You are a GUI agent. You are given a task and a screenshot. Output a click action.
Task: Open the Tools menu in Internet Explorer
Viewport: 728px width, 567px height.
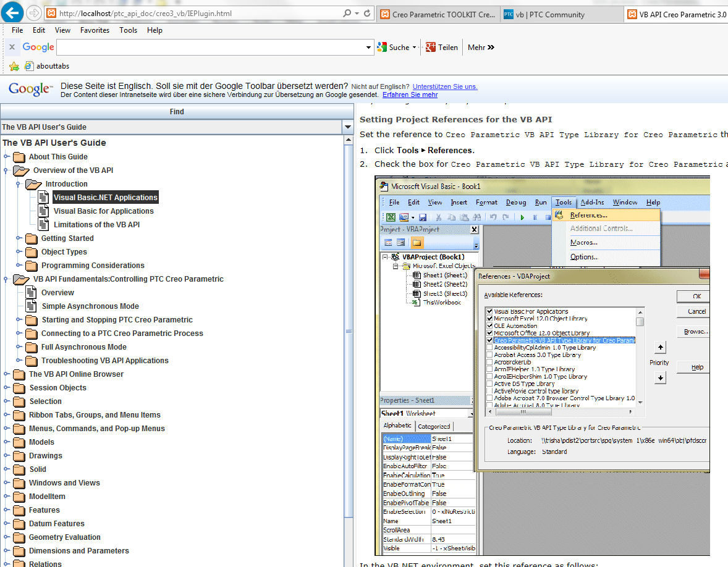point(128,30)
